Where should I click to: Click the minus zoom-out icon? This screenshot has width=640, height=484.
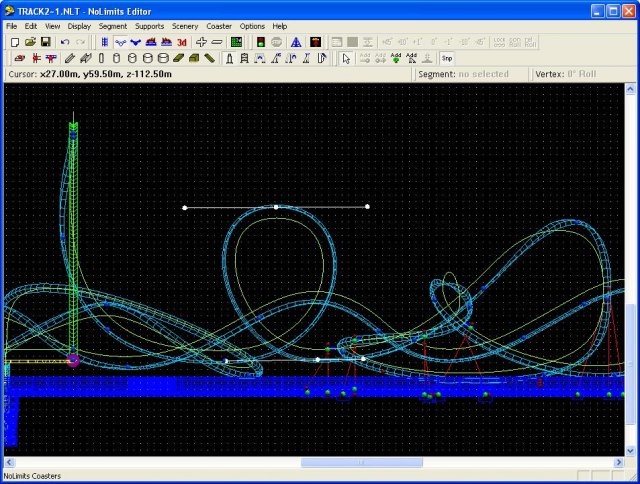217,42
